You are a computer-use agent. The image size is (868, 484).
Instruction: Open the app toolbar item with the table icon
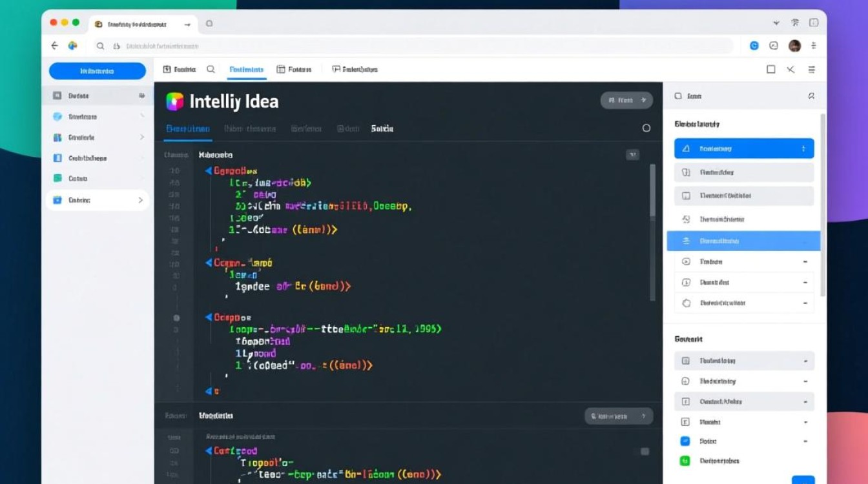coord(294,69)
